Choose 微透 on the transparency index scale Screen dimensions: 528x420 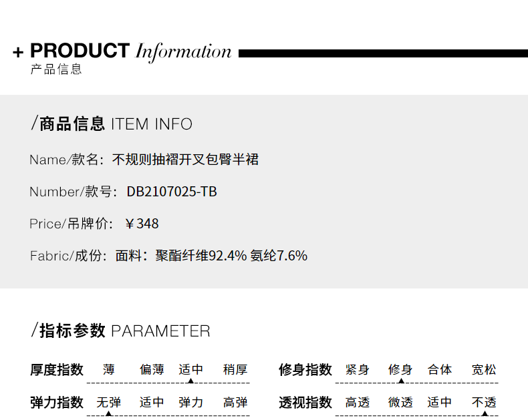coord(400,402)
